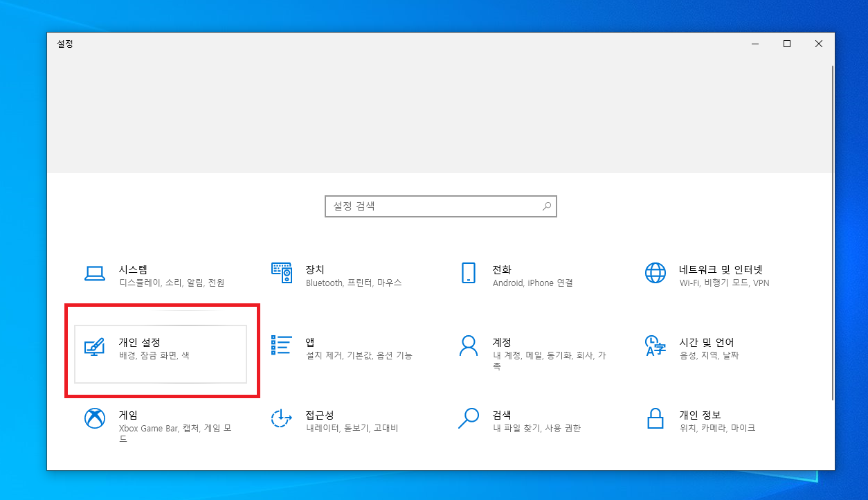868x500 pixels.
Task: Click the 검색 magnifier category icon
Action: click(469, 418)
